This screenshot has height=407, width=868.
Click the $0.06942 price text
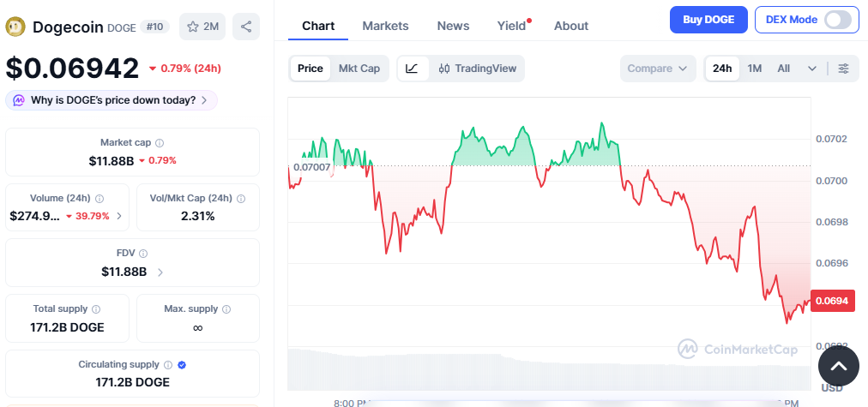73,69
